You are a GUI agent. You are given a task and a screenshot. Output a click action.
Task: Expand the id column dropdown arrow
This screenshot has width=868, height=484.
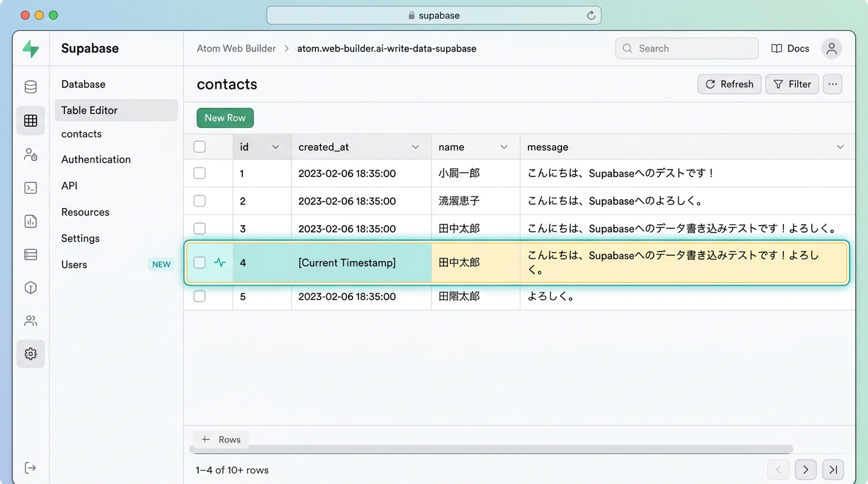pos(276,147)
